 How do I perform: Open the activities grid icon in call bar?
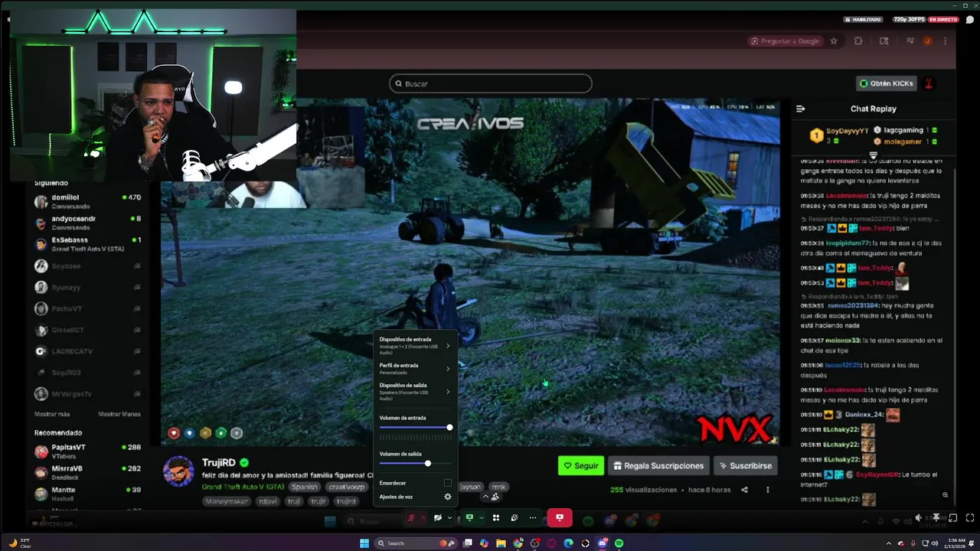[496, 518]
